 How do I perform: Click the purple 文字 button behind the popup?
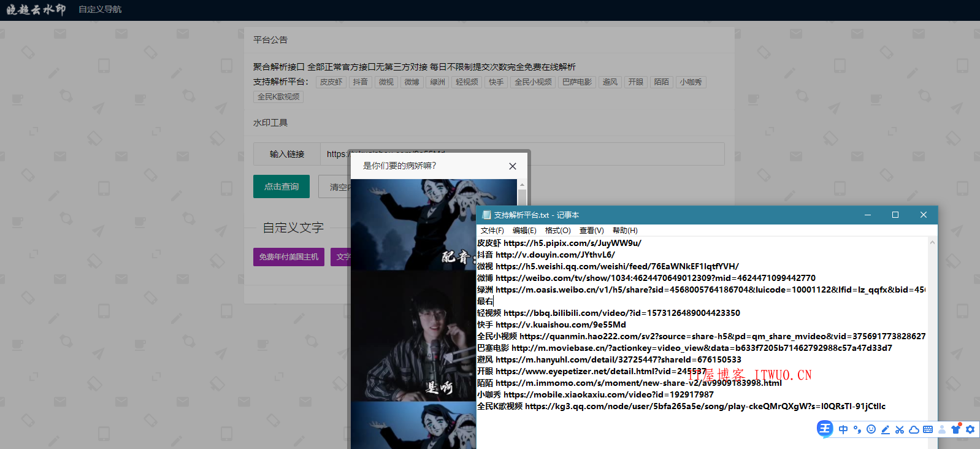tap(340, 256)
